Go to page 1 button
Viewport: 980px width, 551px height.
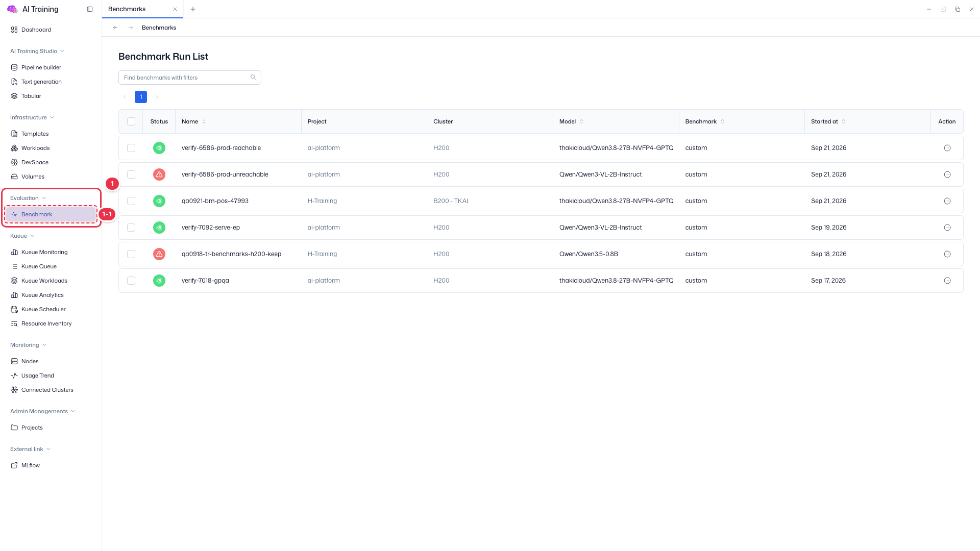click(141, 97)
